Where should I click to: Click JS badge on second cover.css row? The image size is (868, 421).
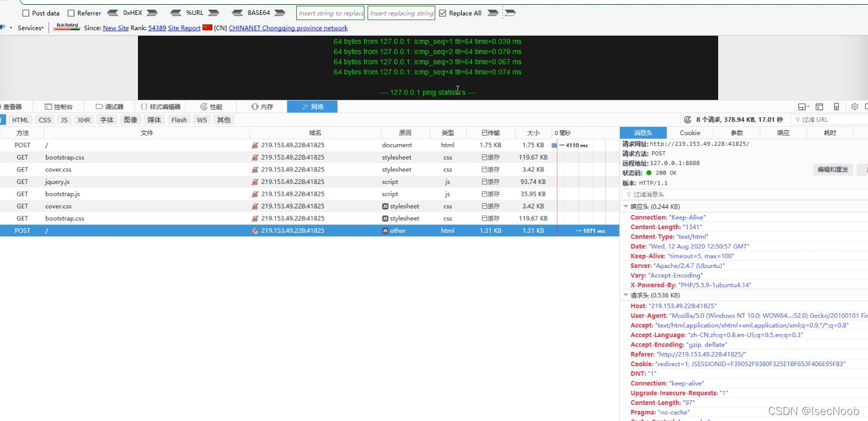click(x=385, y=206)
